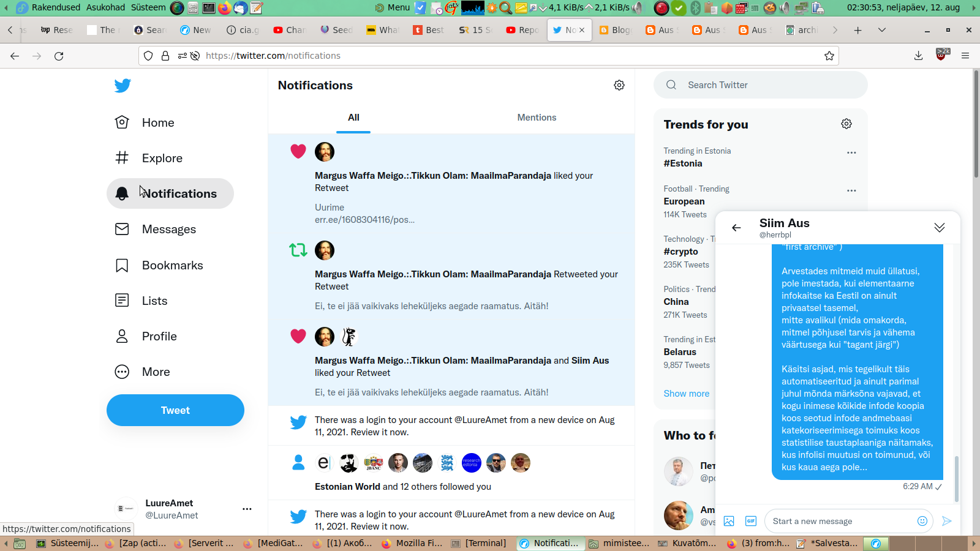The height and width of the screenshot is (551, 980).
Task: Open Trends for you settings gear
Action: [846, 124]
